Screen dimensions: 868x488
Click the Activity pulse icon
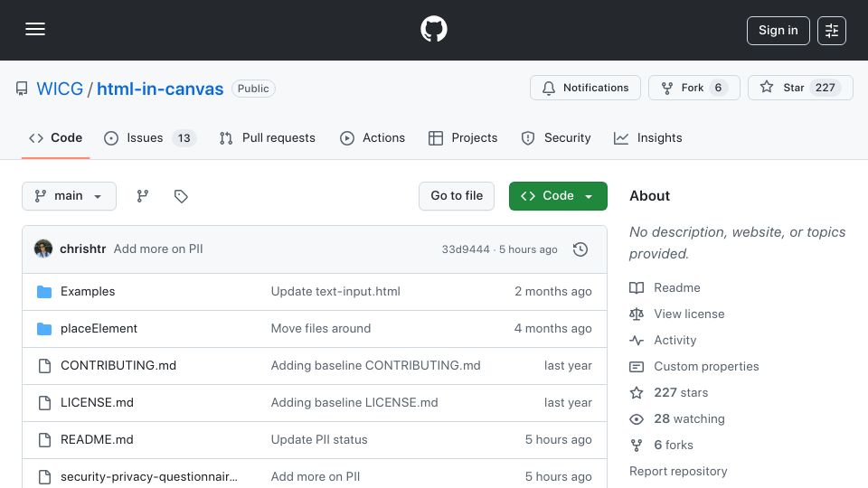point(637,341)
